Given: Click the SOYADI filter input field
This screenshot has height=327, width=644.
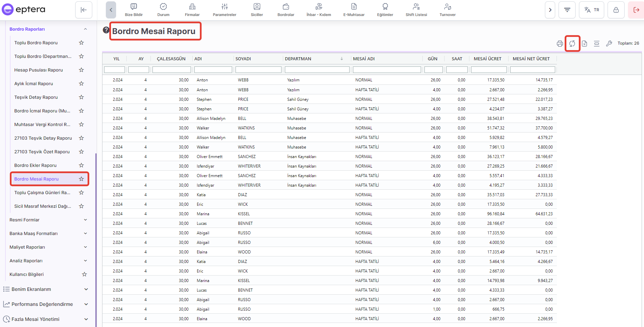Looking at the screenshot, I should [x=258, y=70].
